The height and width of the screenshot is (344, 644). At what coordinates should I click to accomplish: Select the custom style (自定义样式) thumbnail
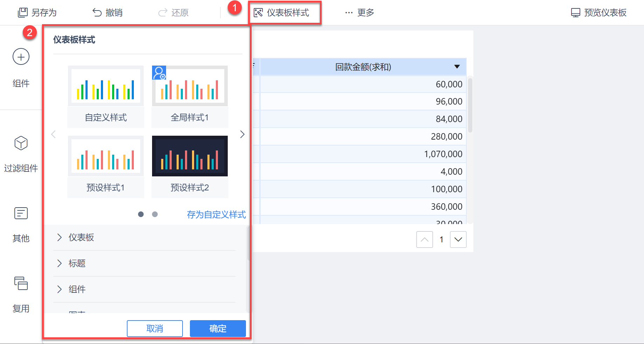click(106, 86)
